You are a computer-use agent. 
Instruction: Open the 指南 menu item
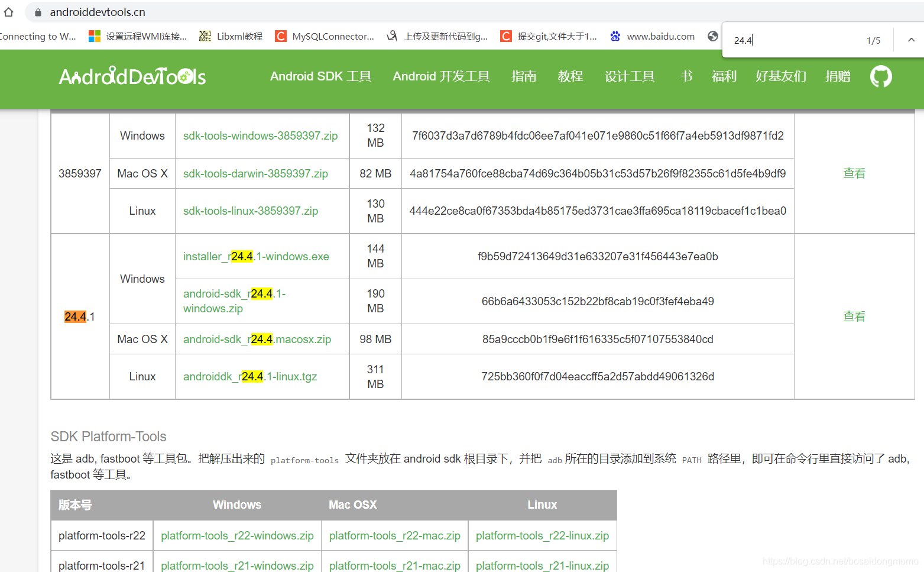point(524,76)
